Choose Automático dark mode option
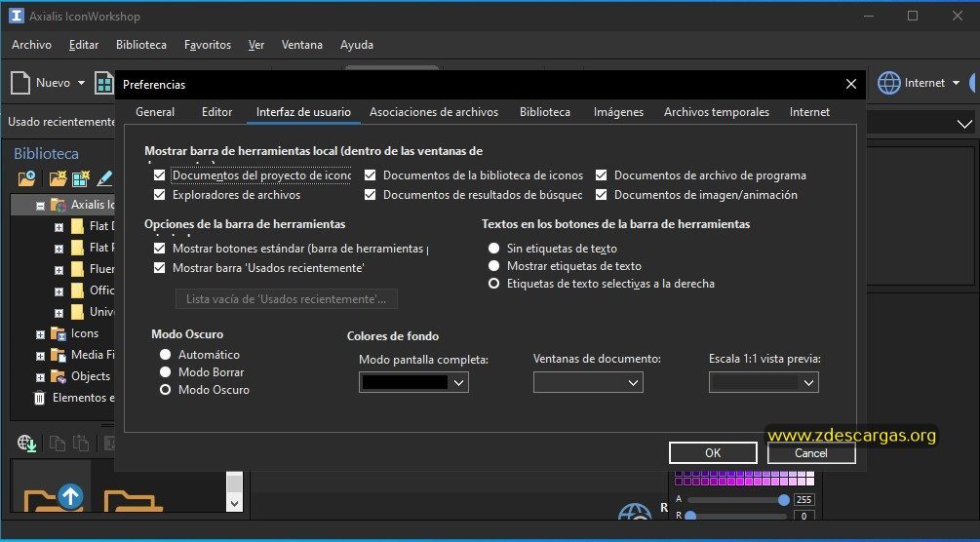Screen dimensions: 980x542 [165, 355]
